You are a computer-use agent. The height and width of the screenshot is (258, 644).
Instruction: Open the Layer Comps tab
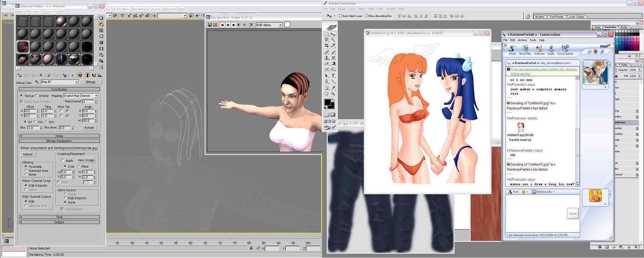(577, 17)
